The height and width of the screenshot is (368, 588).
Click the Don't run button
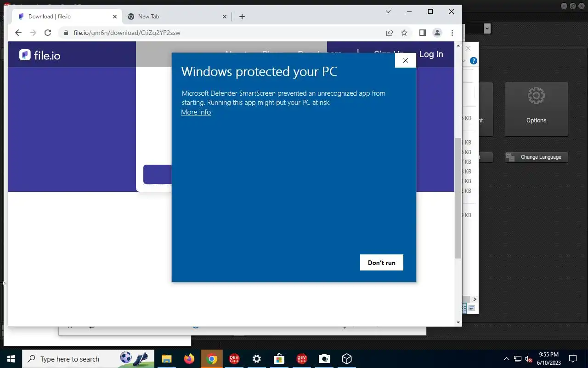(x=381, y=263)
